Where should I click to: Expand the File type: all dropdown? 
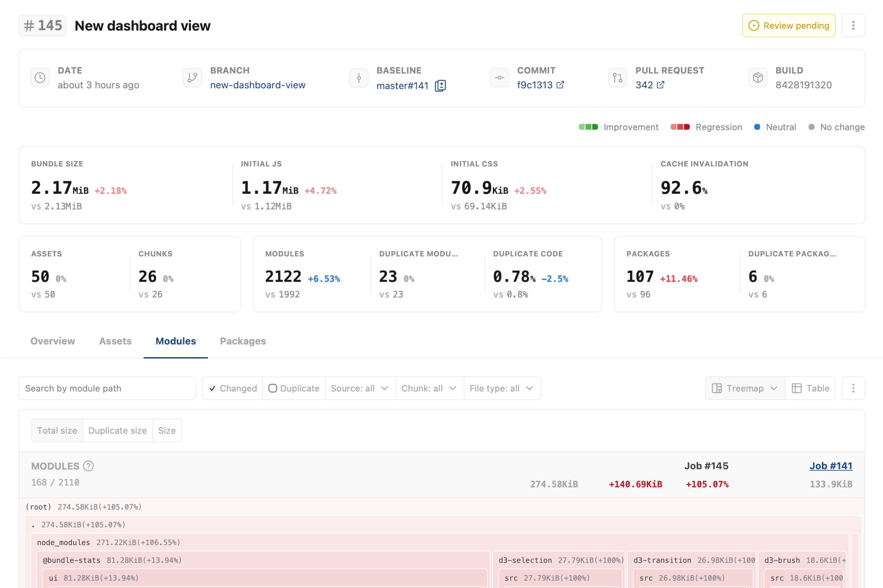(x=502, y=388)
